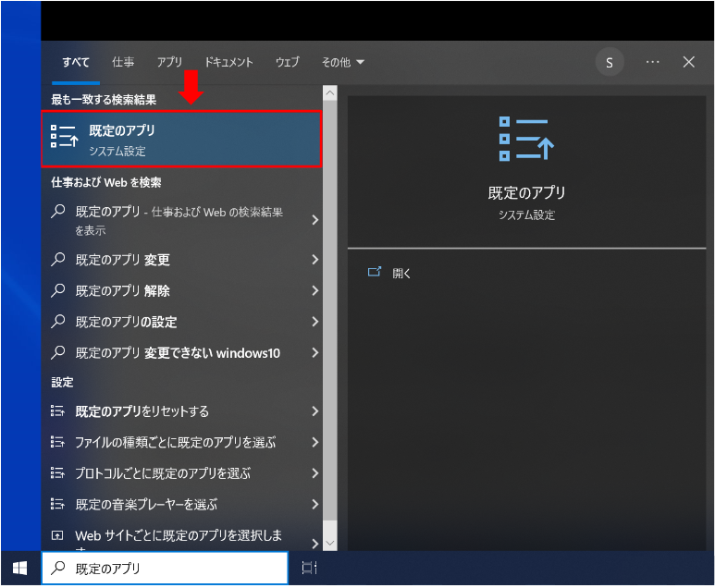Viewport: 715px width, 588px height.
Task: Click settings icon beside 既定のアプリをリセットする
Action: (x=57, y=410)
